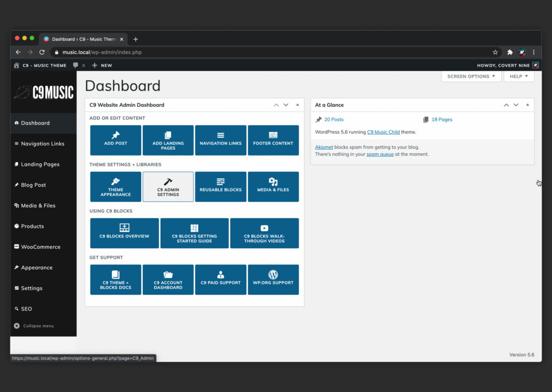
Task: Click the WP.org Support WordPress logo tile
Action: (273, 279)
